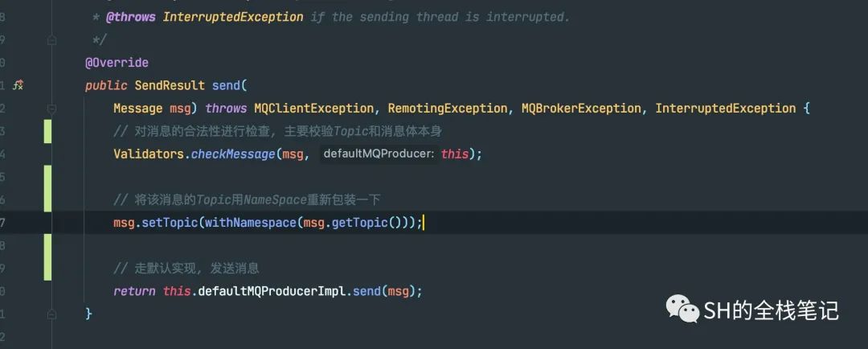This screenshot has height=349, width=868.
Task: Click the Validators class name
Action: (x=149, y=154)
